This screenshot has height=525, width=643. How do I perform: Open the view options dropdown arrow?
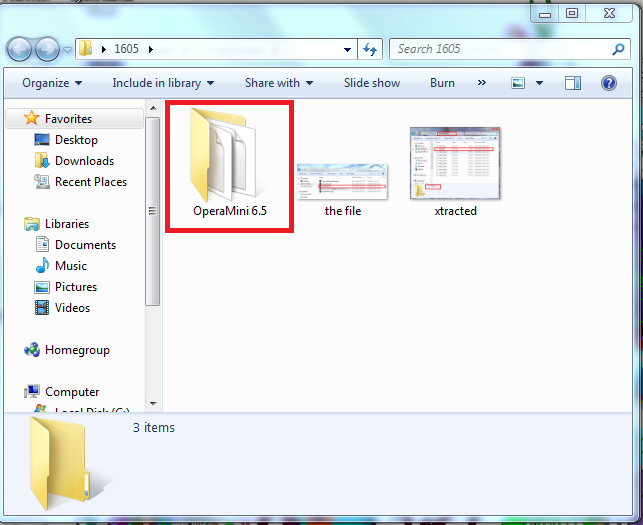coord(539,83)
